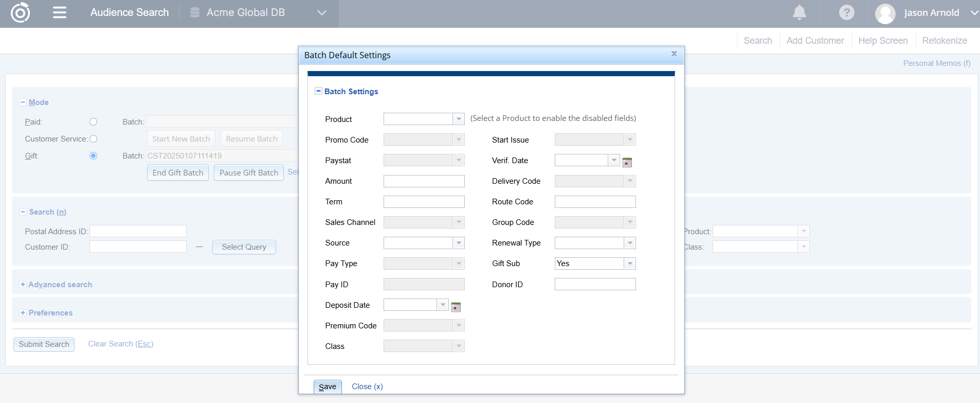Open the Product dropdown in Batch Settings

click(459, 119)
